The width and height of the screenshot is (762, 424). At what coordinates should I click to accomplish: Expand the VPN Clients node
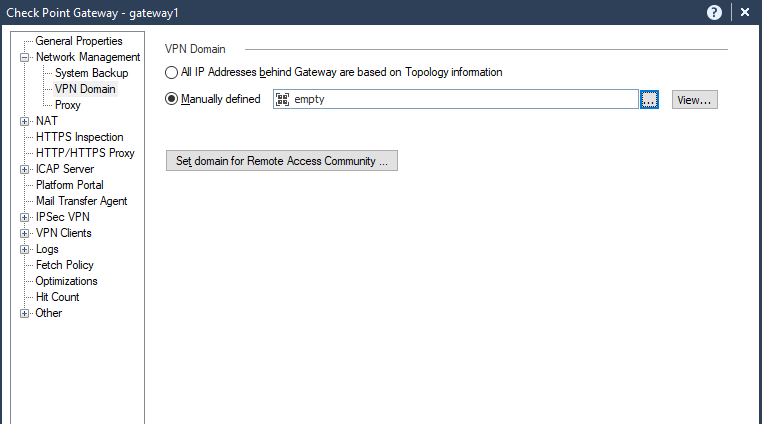click(25, 233)
